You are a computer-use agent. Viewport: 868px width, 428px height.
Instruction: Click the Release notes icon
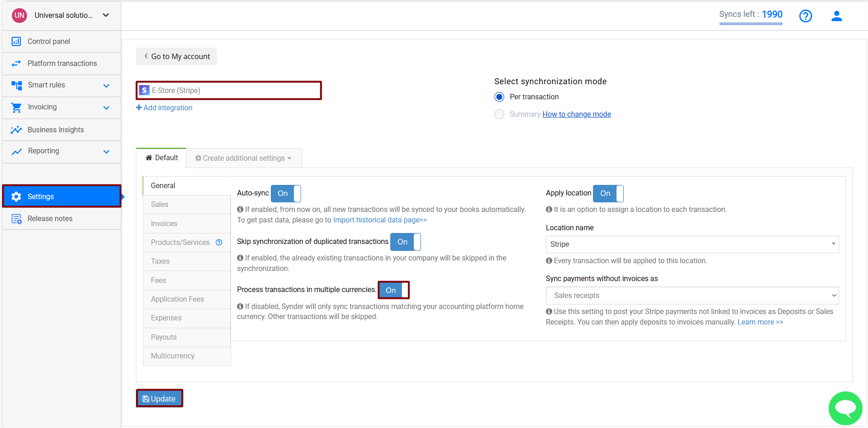coord(16,218)
